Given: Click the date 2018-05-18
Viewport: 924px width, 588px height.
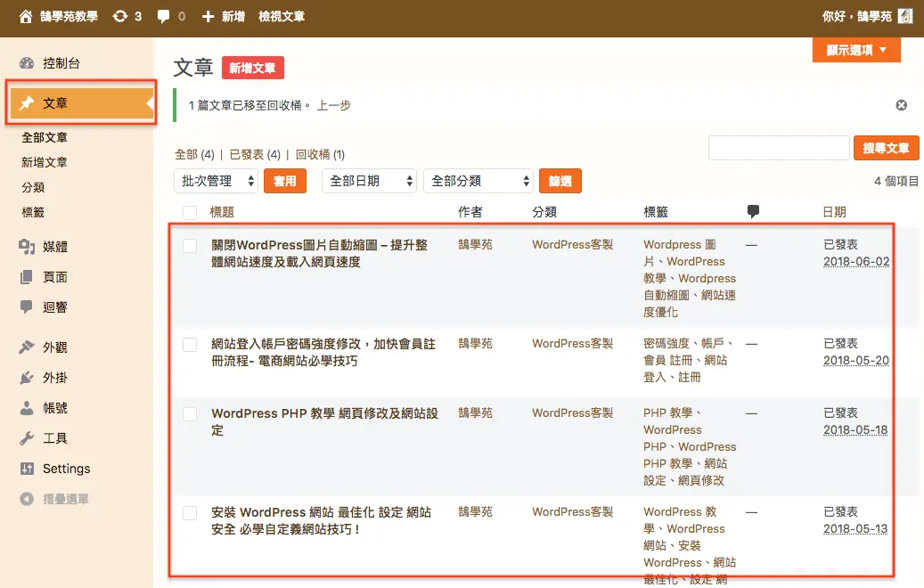Looking at the screenshot, I should point(855,430).
